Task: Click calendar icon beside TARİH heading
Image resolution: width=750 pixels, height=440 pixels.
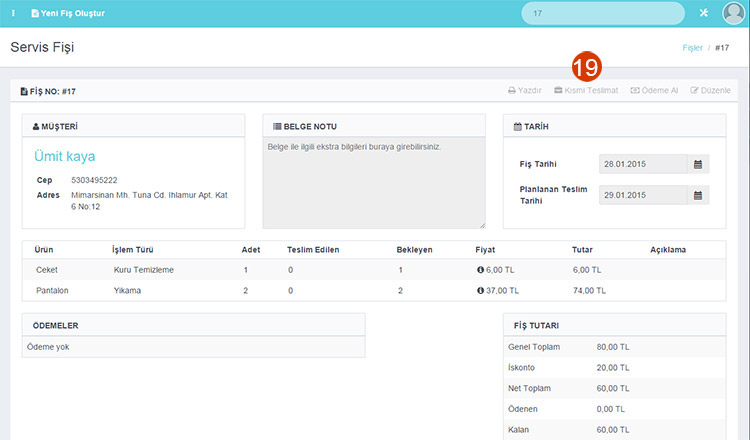Action: click(518, 126)
